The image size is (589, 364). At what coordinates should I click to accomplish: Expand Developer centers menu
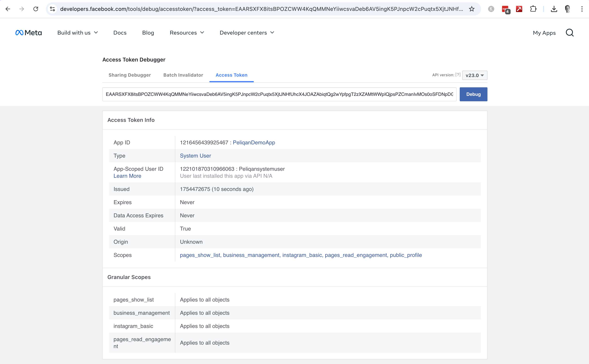click(x=247, y=33)
